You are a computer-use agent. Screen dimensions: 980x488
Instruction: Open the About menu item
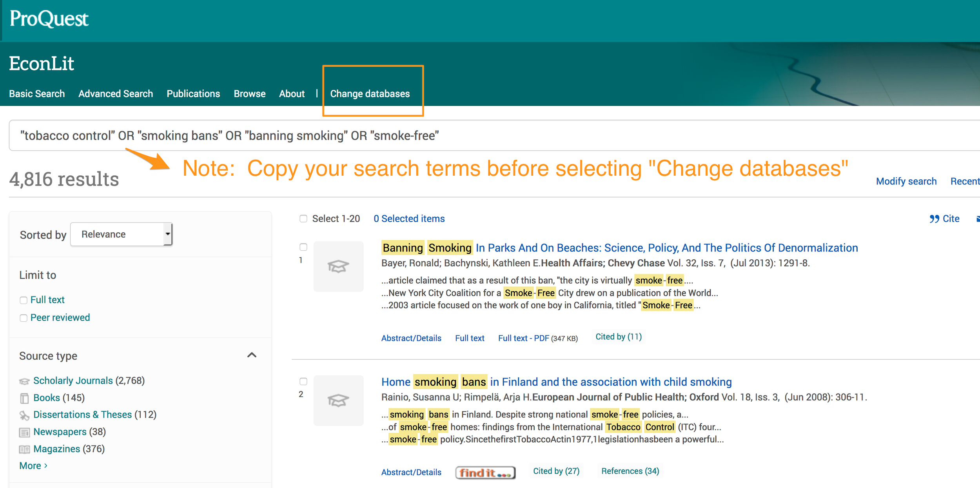pos(292,94)
